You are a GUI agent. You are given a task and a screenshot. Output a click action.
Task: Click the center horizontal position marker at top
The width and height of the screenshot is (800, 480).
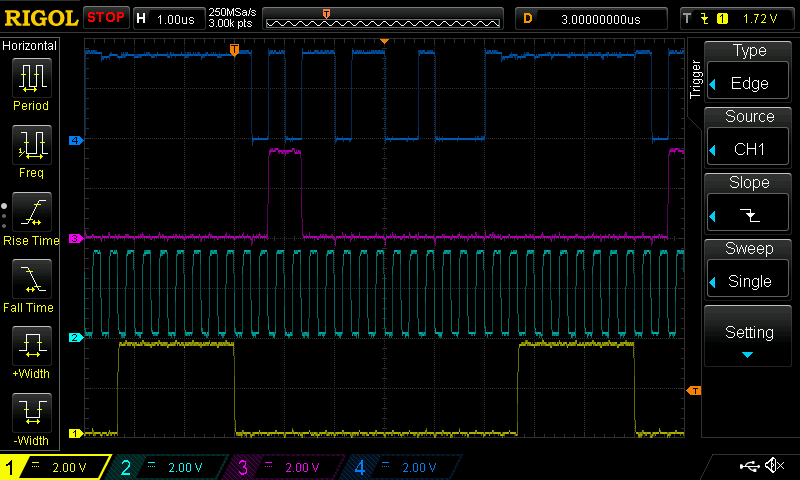[384, 41]
